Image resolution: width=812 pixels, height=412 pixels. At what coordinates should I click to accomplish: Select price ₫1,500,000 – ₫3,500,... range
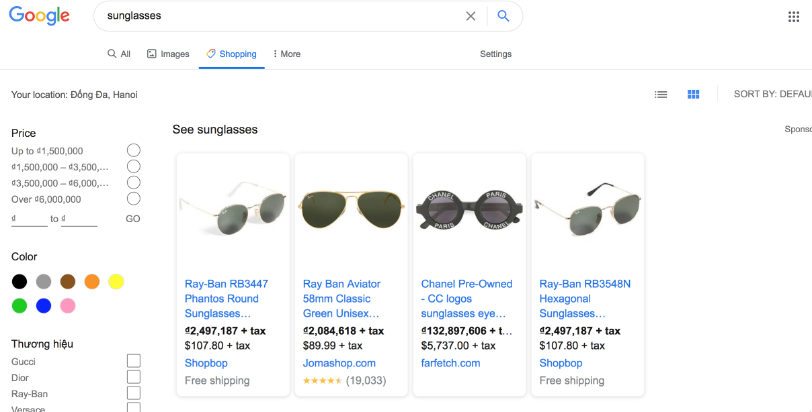pyautogui.click(x=134, y=166)
